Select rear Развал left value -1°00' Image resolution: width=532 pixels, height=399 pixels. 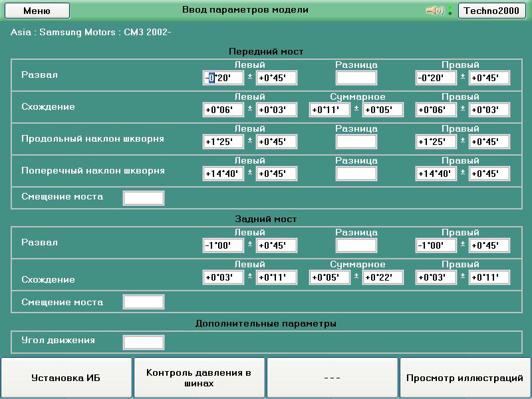click(223, 245)
